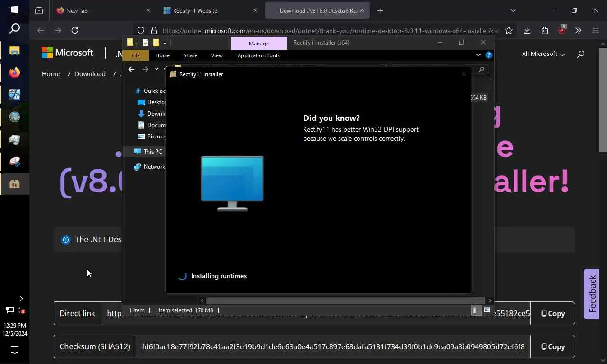Open taskbar search magnifier icon

pyautogui.click(x=15, y=29)
